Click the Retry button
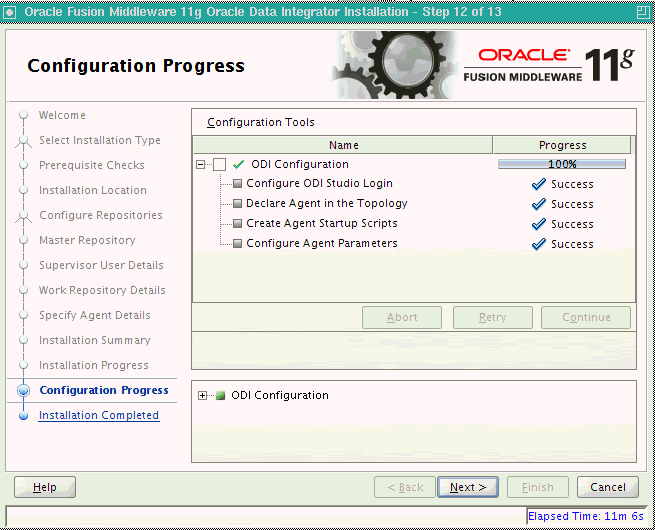Screen dimensions: 655x530 [493, 317]
